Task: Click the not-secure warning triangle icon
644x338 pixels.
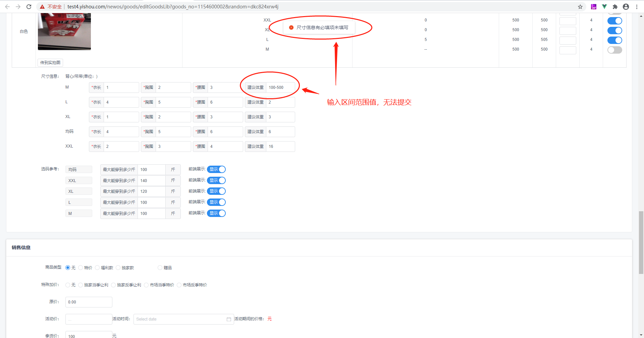Action: point(42,7)
